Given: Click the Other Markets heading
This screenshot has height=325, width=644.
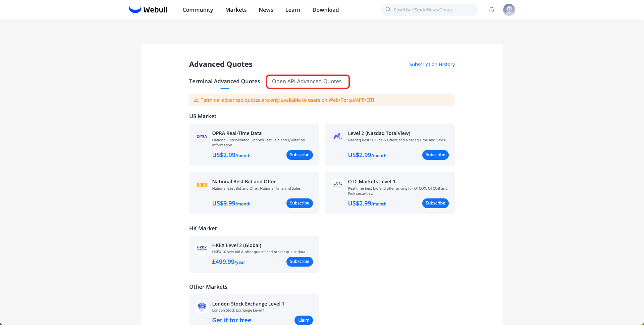Looking at the screenshot, I should click(208, 287).
